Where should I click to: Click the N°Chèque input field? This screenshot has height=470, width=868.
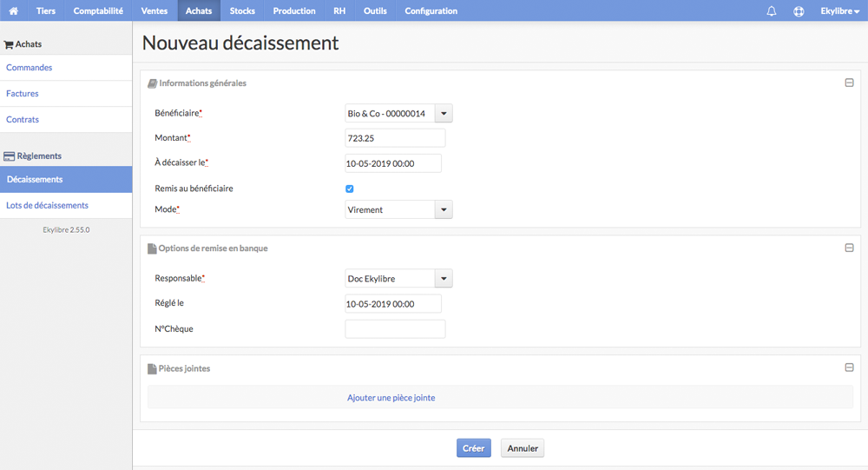(395, 328)
